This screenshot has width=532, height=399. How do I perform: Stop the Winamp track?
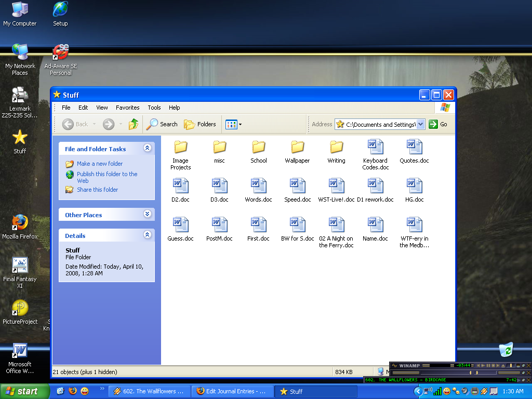(x=493, y=365)
